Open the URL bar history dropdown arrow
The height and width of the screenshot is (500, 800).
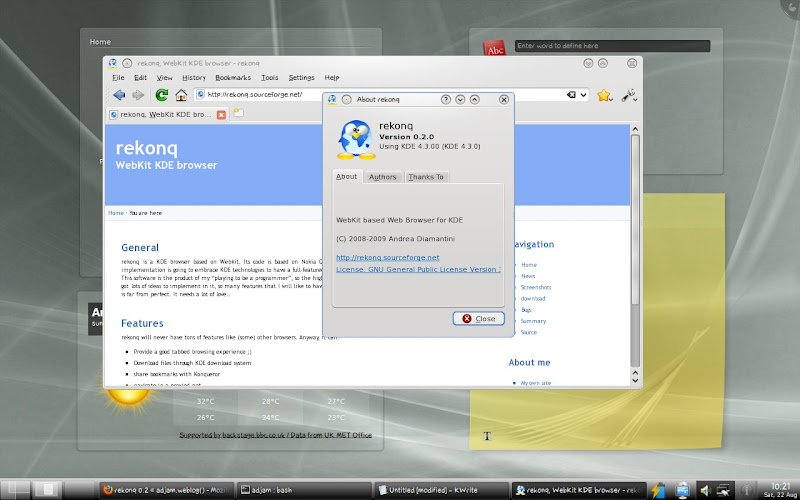pyautogui.click(x=584, y=95)
